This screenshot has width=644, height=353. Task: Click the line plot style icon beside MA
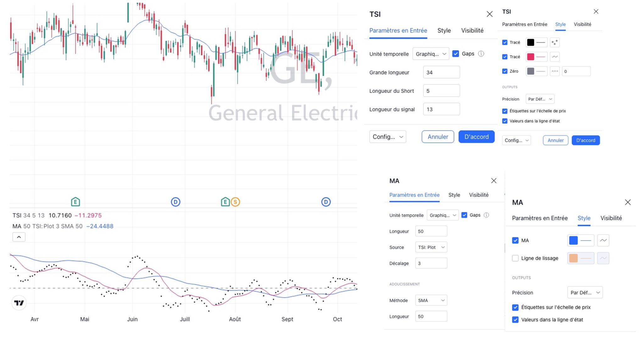[x=603, y=241]
